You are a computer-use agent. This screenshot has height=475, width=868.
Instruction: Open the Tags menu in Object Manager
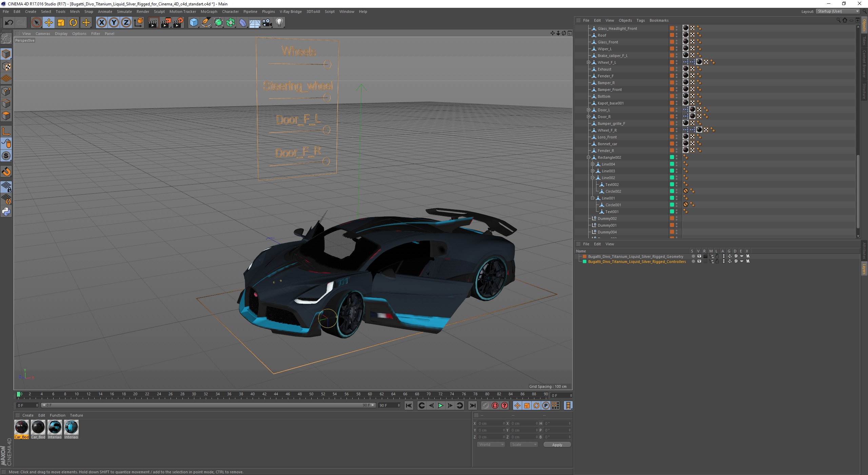point(640,20)
